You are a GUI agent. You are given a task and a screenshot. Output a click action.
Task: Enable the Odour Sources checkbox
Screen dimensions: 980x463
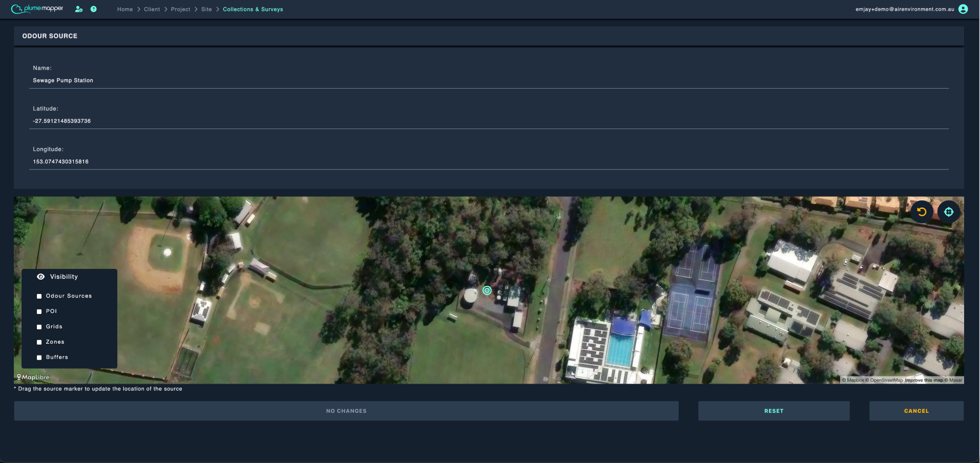click(39, 296)
